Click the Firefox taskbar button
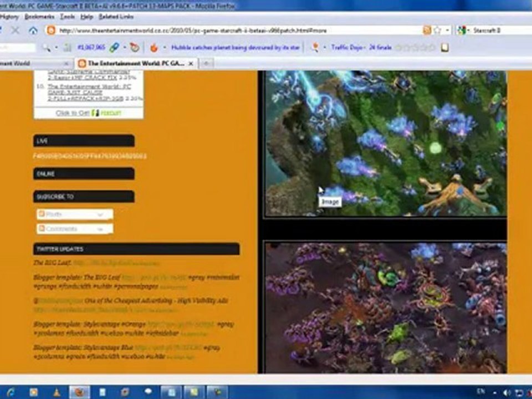Viewport: 532px width, 399px height. pyautogui.click(x=79, y=392)
